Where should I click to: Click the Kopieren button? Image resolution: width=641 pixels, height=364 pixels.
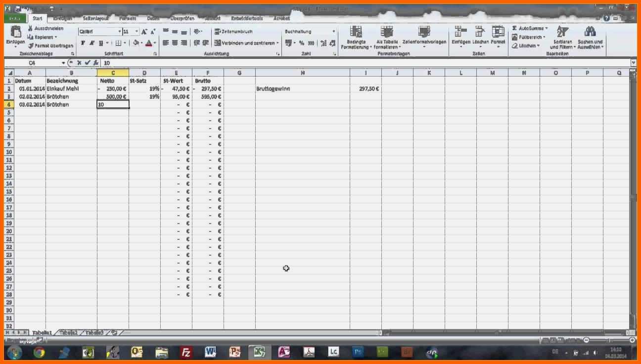[x=43, y=37]
